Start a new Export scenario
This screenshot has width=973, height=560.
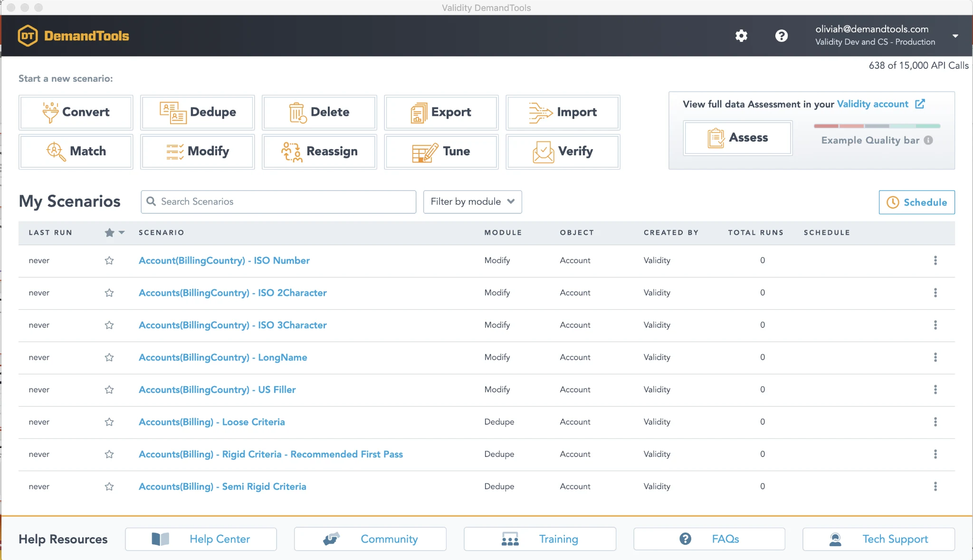441,112
